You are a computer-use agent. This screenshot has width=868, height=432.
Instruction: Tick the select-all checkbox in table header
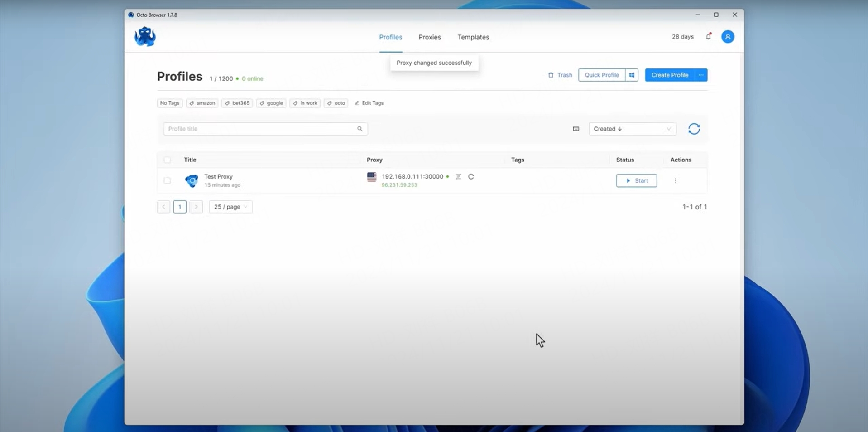pos(167,160)
